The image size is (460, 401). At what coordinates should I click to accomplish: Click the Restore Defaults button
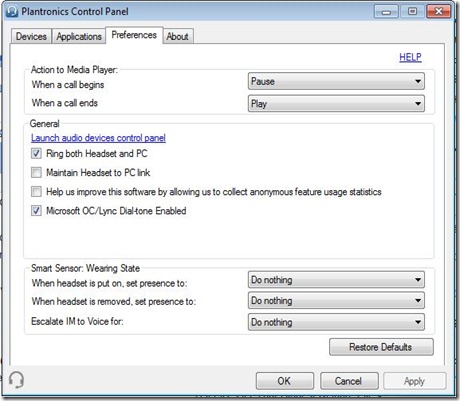tap(381, 347)
